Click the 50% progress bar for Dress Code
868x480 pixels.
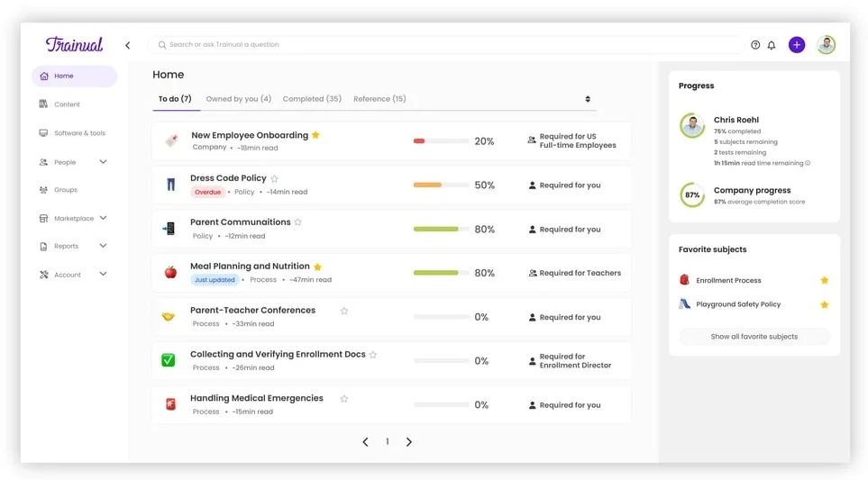[441, 185]
